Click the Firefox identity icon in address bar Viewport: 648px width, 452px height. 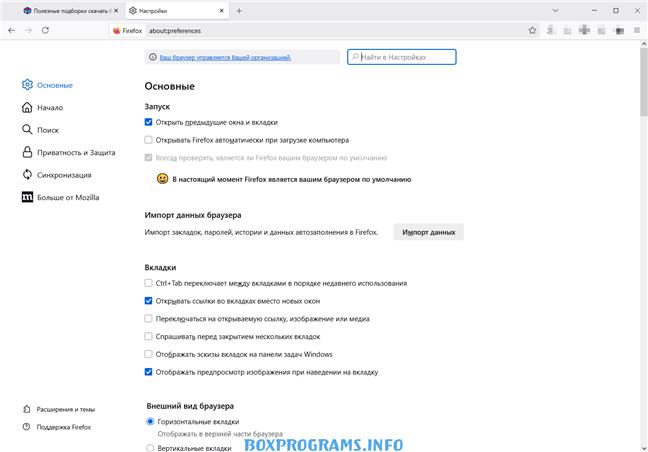128,31
